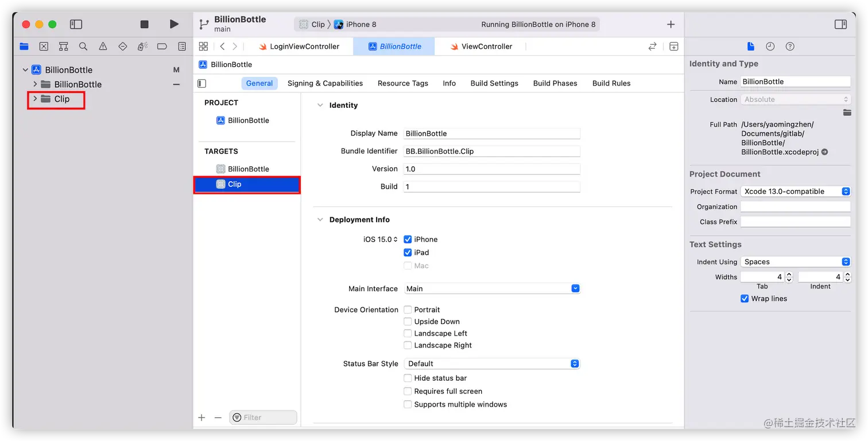
Task: Open the Issue navigator warning icon
Action: [103, 46]
